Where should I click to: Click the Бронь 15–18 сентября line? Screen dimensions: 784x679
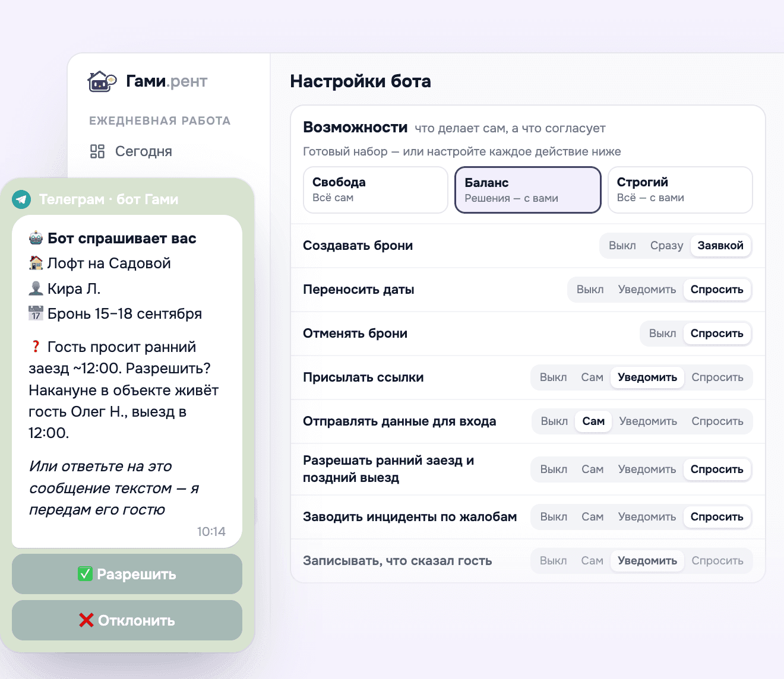point(115,313)
